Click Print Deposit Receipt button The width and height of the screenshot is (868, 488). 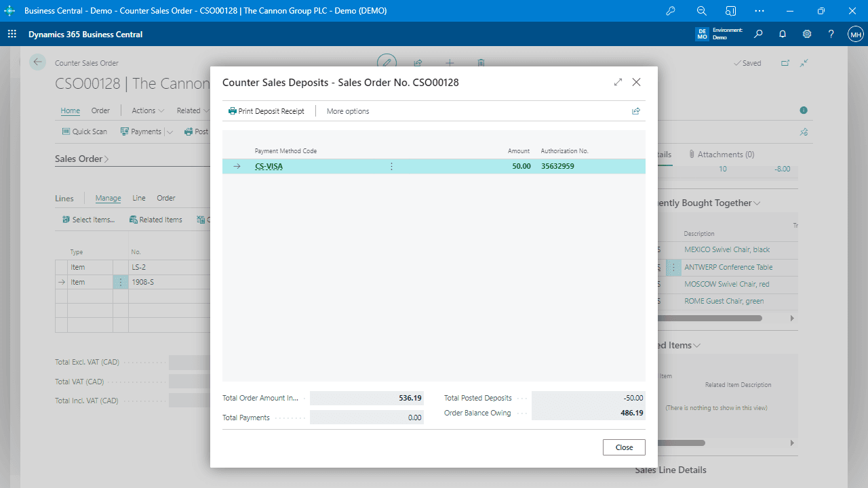tap(267, 111)
